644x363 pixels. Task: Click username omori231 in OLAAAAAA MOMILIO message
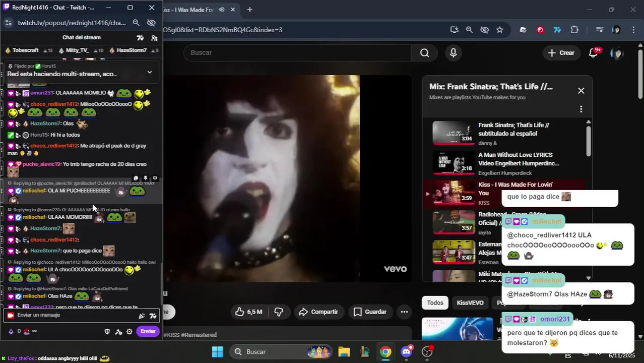coord(42,93)
